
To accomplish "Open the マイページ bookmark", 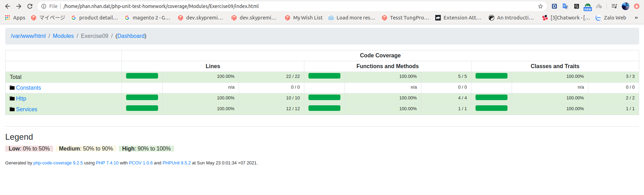I will click(x=48, y=18).
